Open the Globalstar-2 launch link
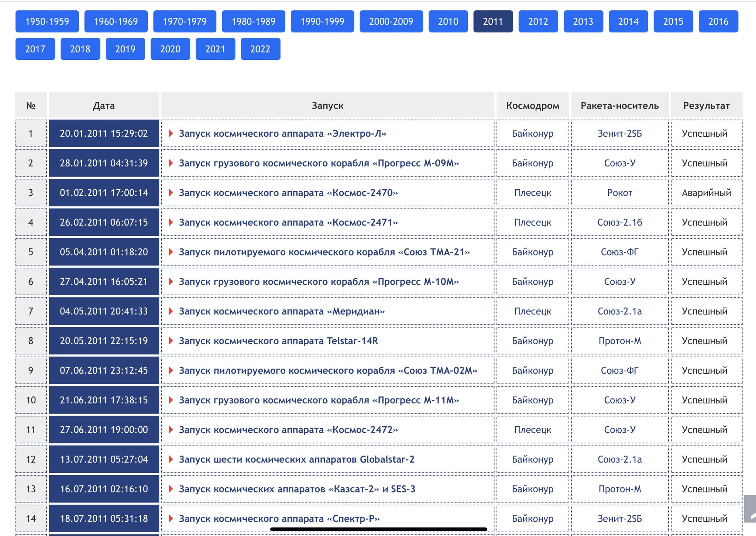The width and height of the screenshot is (756, 536). click(x=296, y=459)
